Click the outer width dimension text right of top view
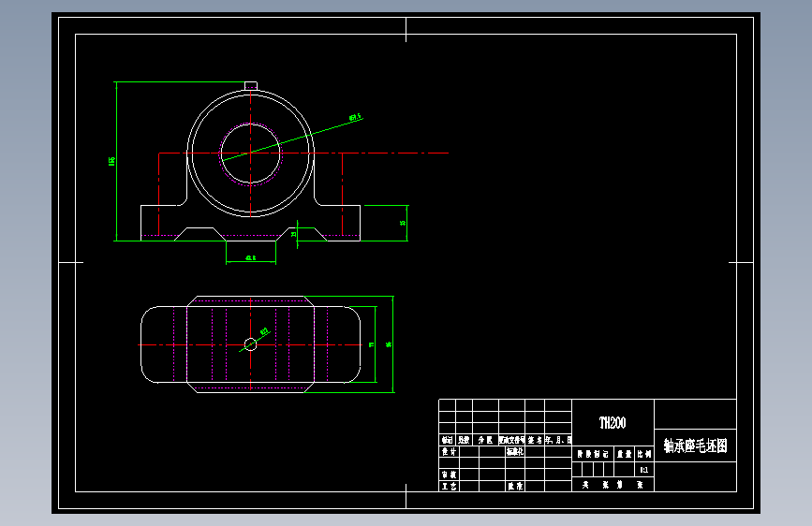This screenshot has width=812, height=526. tap(389, 344)
